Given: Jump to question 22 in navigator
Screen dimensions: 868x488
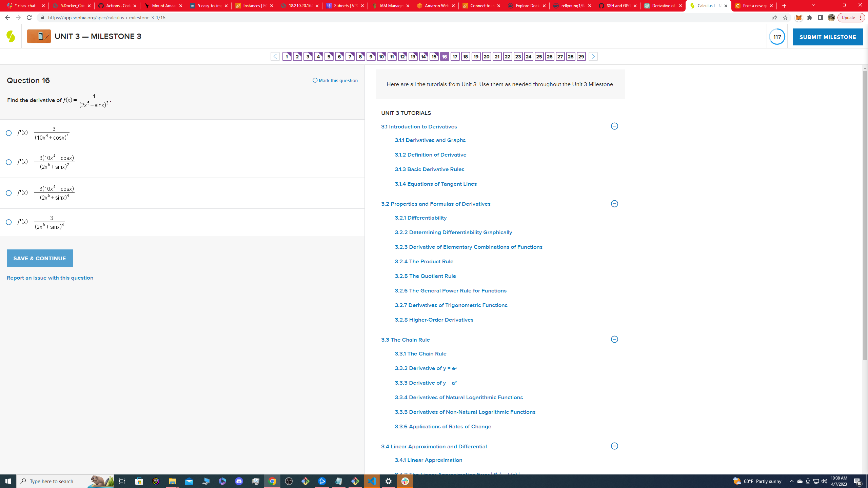Looking at the screenshot, I should [507, 57].
